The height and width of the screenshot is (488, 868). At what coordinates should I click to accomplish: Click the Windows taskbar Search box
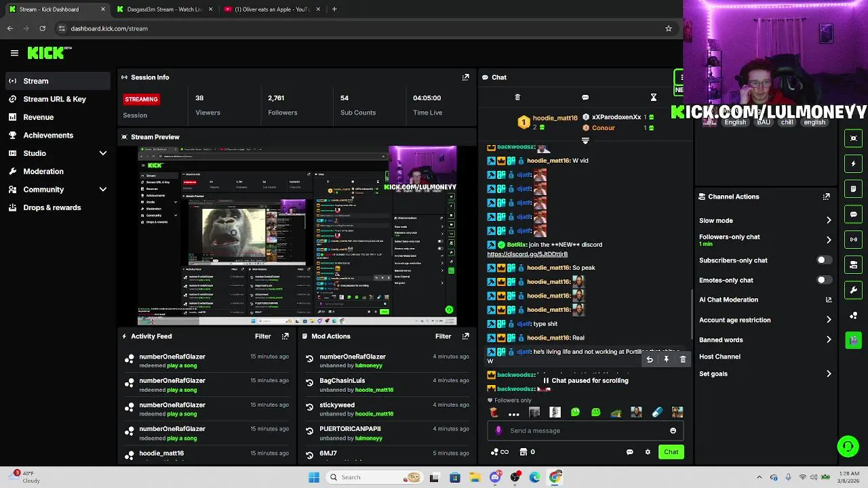click(373, 477)
